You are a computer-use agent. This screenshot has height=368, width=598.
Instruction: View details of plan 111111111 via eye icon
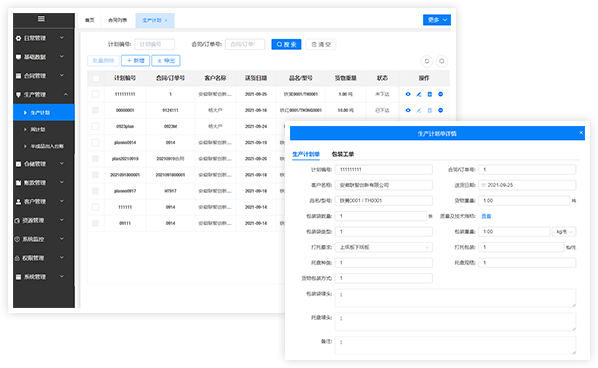[x=408, y=94]
